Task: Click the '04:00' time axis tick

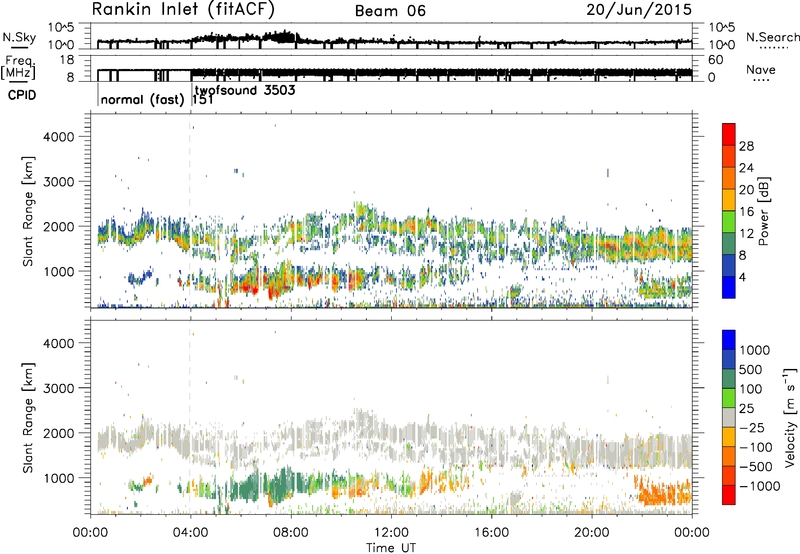Action: [x=190, y=533]
